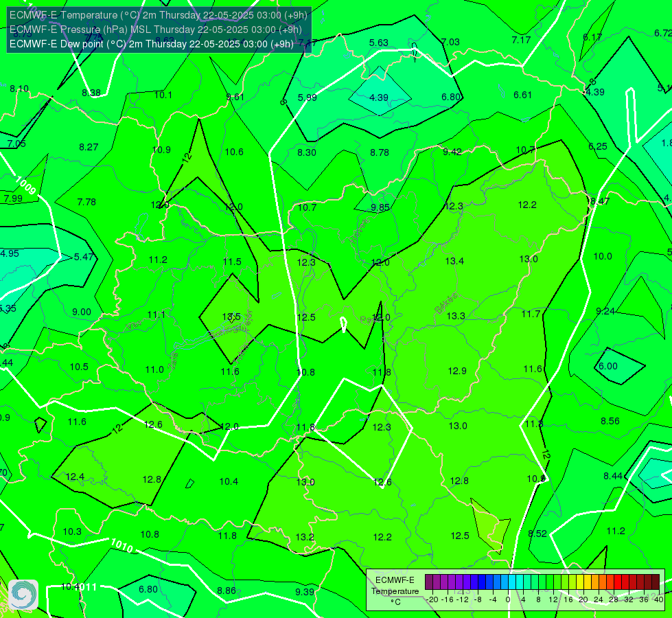Click the Békés county label

coord(445,304)
